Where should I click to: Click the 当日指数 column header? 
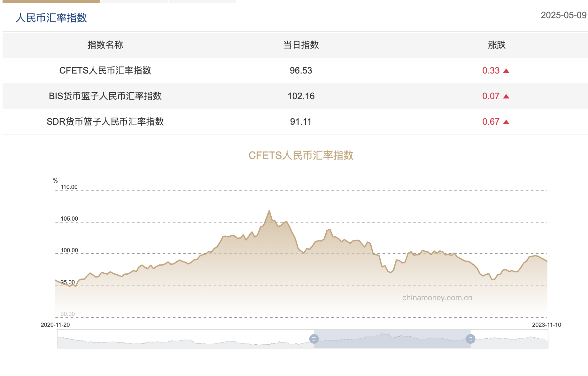[x=301, y=45]
